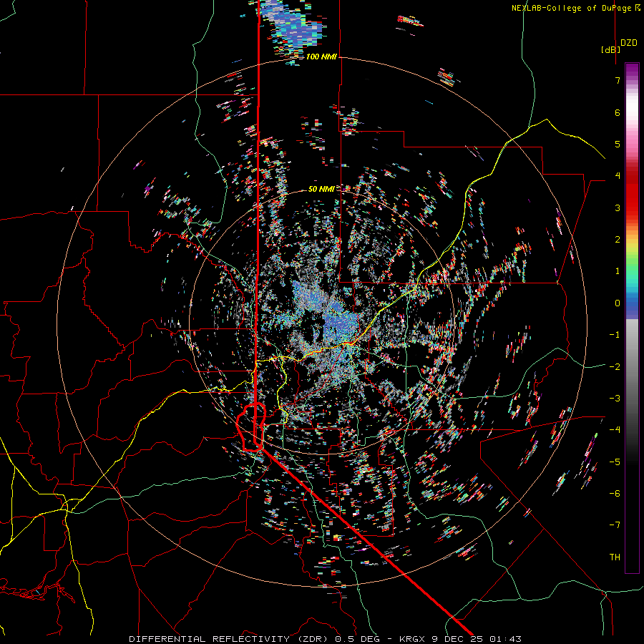The width and height of the screenshot is (644, 644).
Task: Click the 7 value on color scale
Action: pyautogui.click(x=618, y=80)
